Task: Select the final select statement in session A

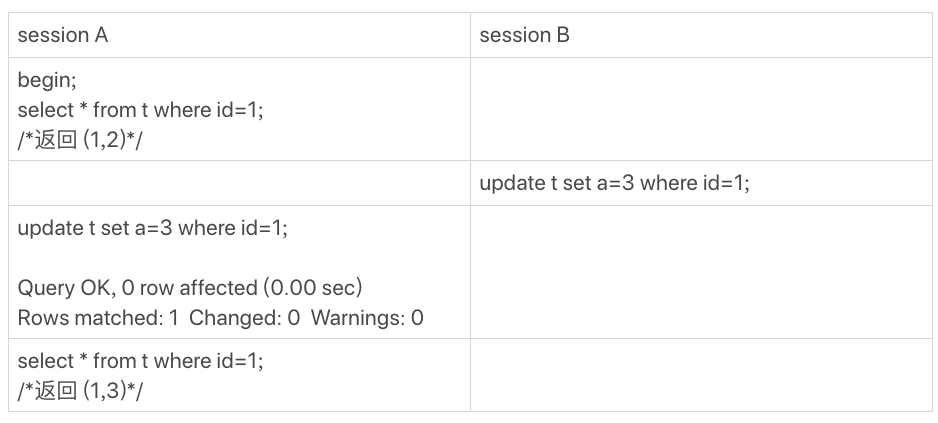Action: tap(141, 361)
